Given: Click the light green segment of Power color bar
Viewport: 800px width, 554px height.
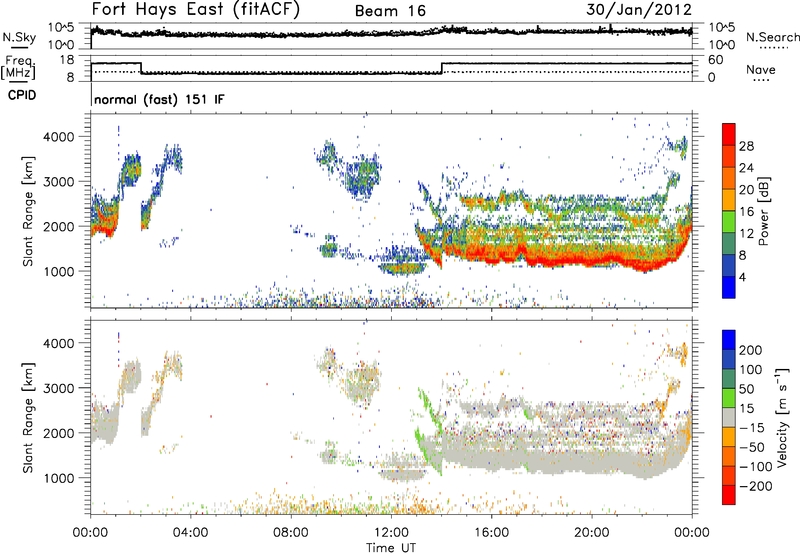Looking at the screenshot, I should [x=729, y=222].
